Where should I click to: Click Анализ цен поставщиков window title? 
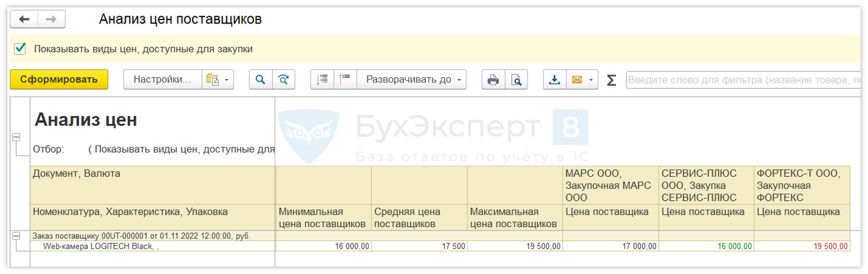(x=180, y=19)
